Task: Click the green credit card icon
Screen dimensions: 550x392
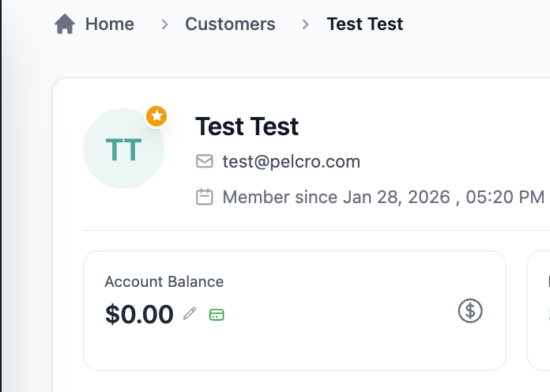Action: tap(217, 315)
